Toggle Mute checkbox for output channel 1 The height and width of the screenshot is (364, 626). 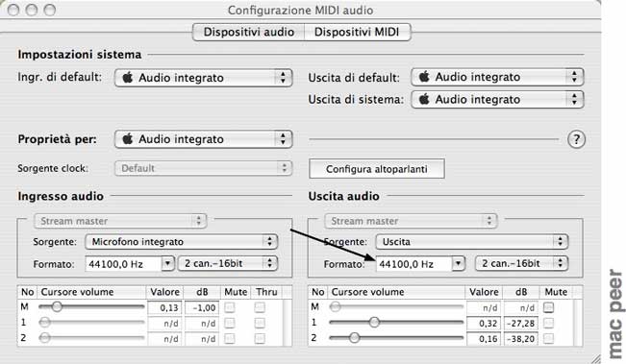click(549, 323)
